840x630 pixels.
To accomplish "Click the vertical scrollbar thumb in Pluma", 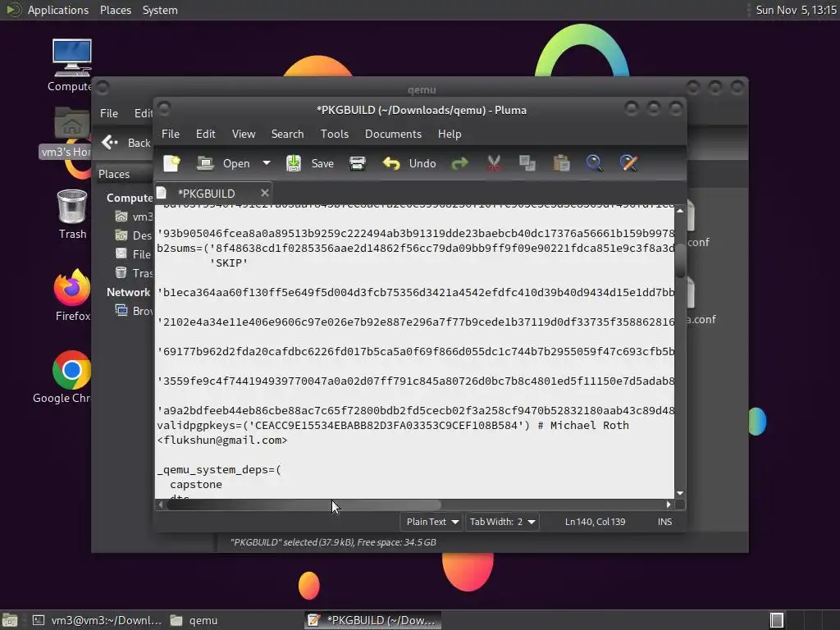I will [x=680, y=260].
